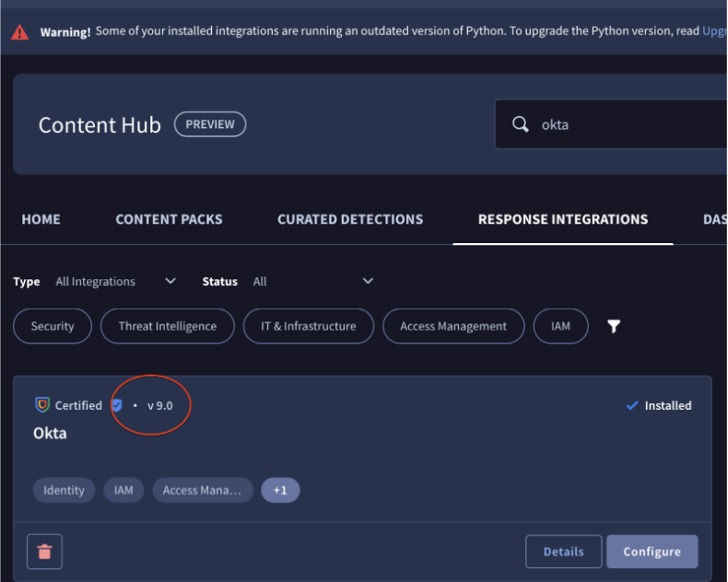
Task: Delete Okta integration with trash icon
Action: tap(44, 552)
